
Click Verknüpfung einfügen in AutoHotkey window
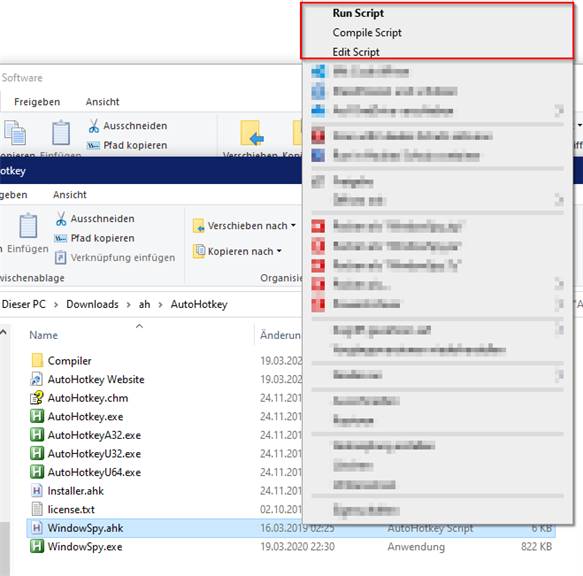pyautogui.click(x=115, y=258)
